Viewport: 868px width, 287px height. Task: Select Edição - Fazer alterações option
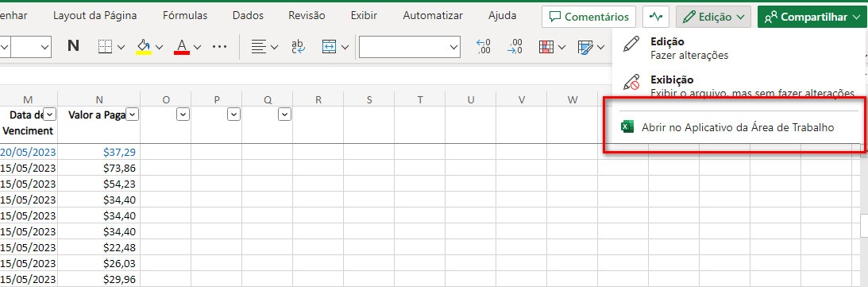pyautogui.click(x=739, y=48)
